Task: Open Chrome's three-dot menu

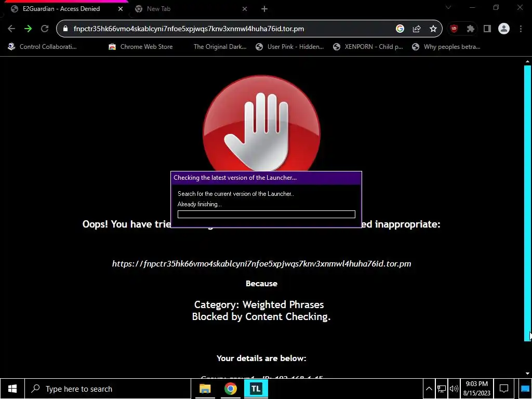Action: point(521,29)
